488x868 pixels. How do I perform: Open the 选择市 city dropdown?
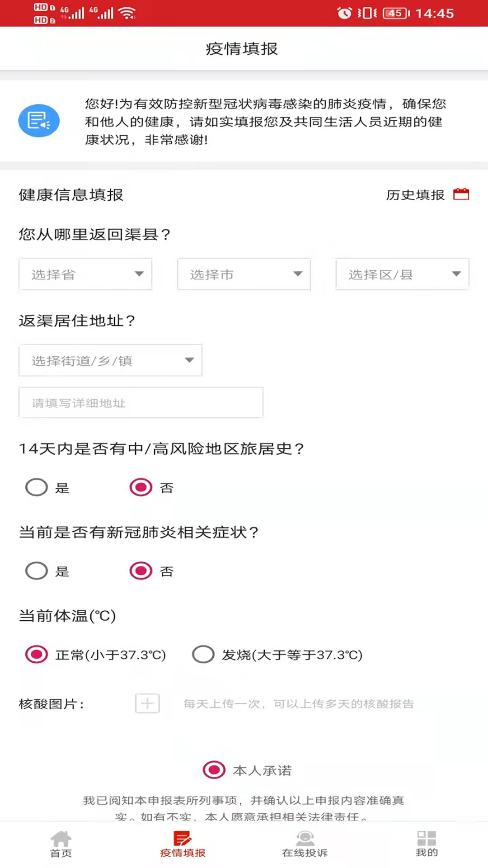[x=244, y=274]
